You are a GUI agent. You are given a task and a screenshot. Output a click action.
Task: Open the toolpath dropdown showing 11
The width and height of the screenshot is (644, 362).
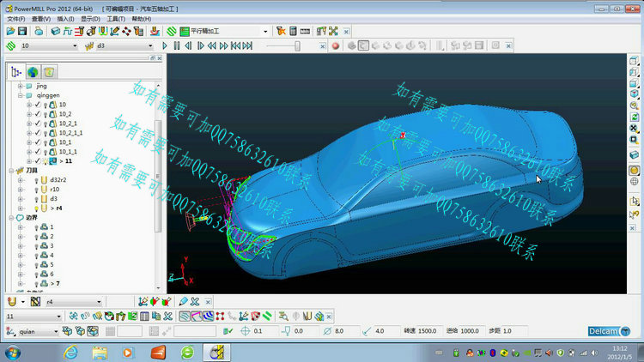coord(58,317)
